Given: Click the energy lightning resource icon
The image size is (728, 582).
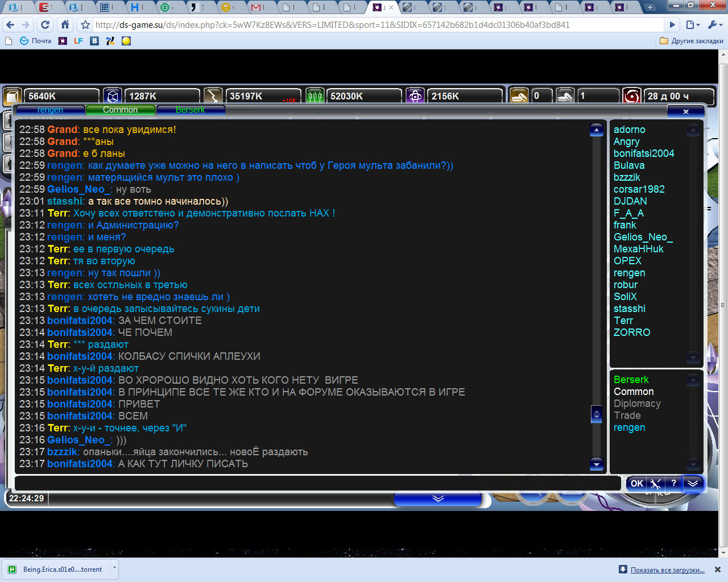Looking at the screenshot, I should point(213,96).
